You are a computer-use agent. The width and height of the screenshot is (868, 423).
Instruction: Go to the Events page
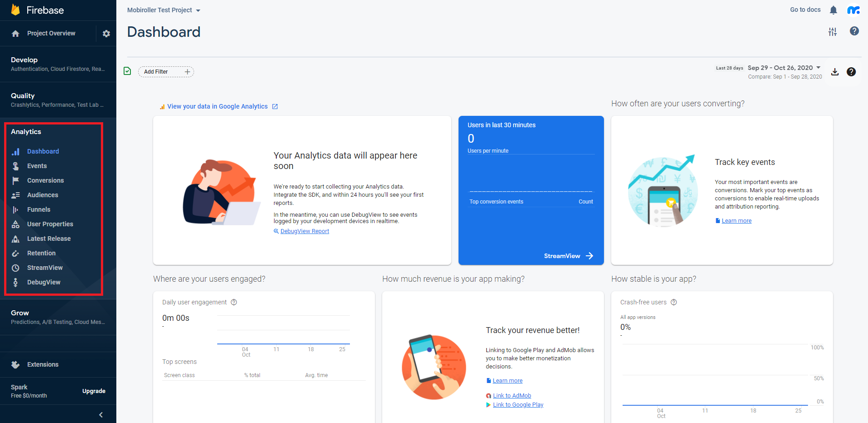pos(37,166)
